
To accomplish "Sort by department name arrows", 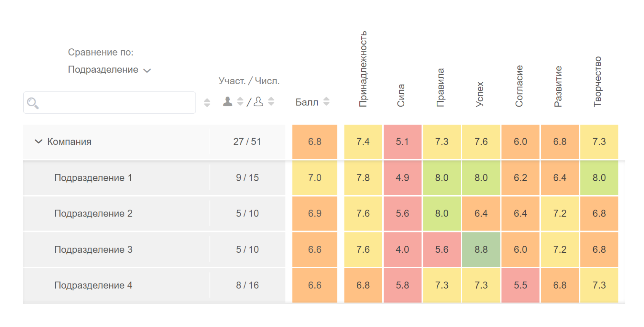I will point(207,103).
